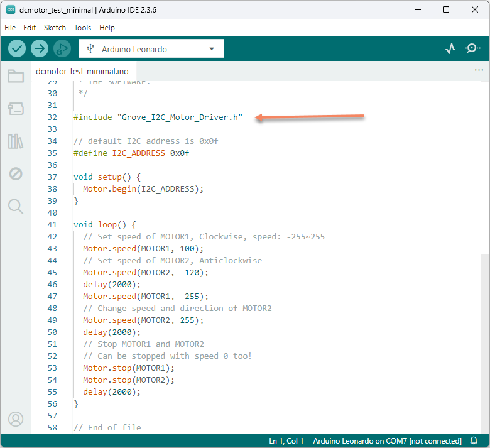Open the Sketch menu
The image size is (490, 448).
(x=55, y=28)
